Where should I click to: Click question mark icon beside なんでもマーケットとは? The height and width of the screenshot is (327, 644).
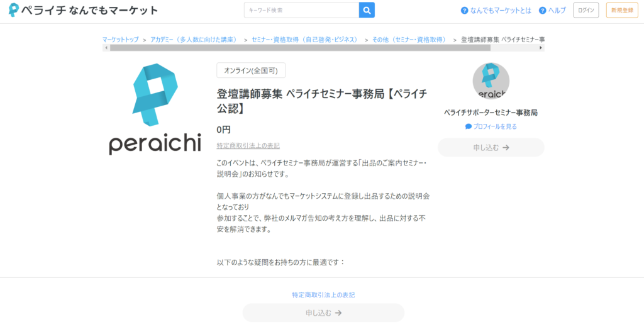coord(465,11)
